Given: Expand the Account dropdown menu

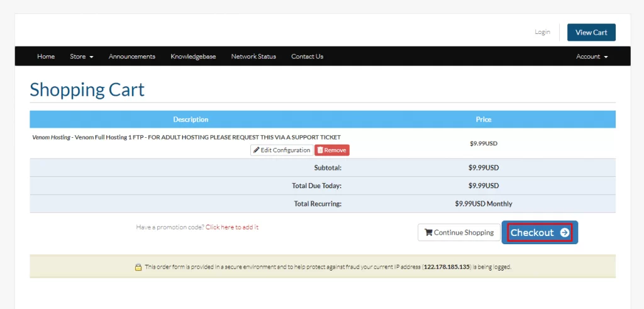Looking at the screenshot, I should (592, 56).
